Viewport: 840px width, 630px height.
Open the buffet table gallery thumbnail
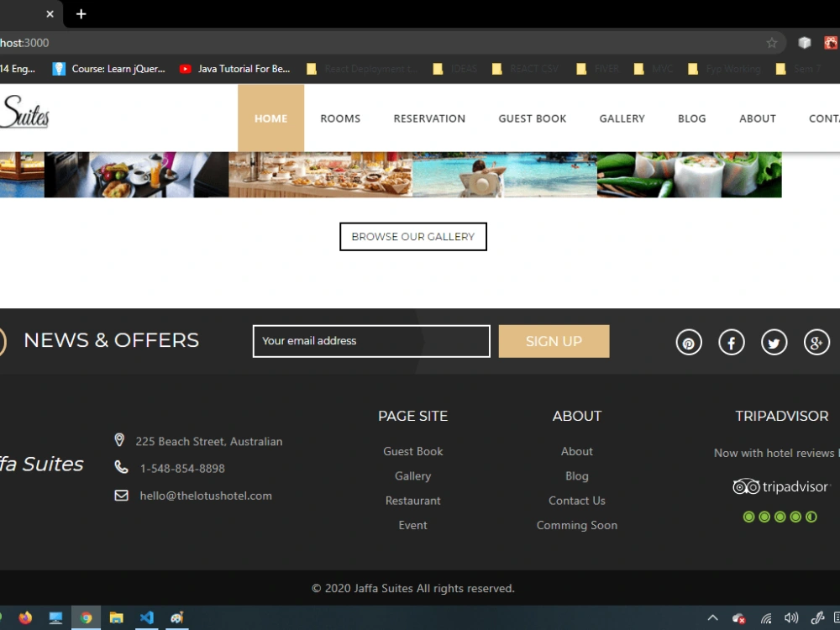pyautogui.click(x=321, y=175)
